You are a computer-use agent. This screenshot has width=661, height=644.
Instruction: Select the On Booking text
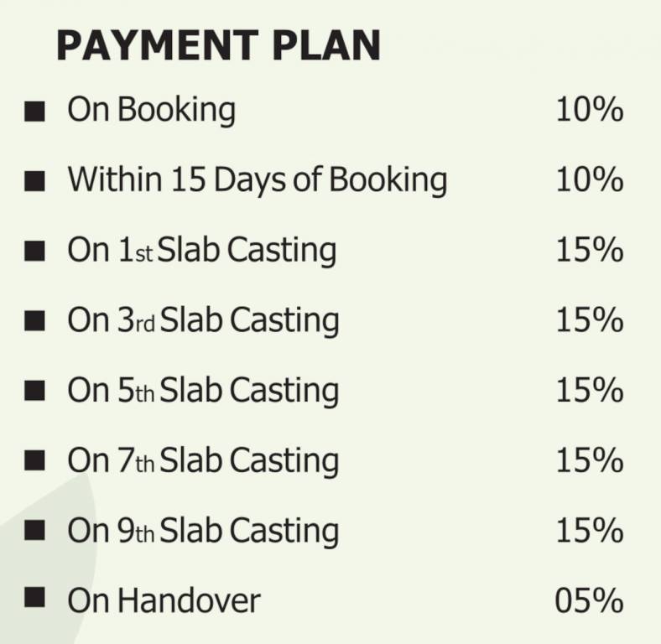click(x=151, y=111)
